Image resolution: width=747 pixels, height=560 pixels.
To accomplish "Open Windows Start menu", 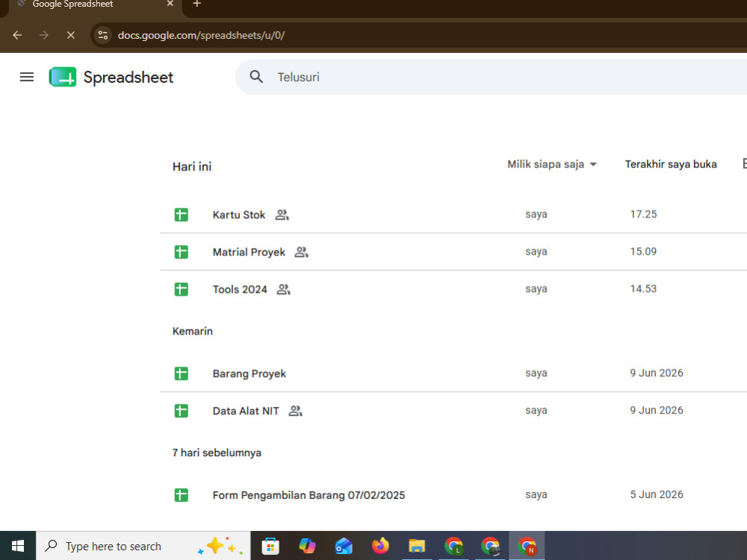I will coord(18,546).
